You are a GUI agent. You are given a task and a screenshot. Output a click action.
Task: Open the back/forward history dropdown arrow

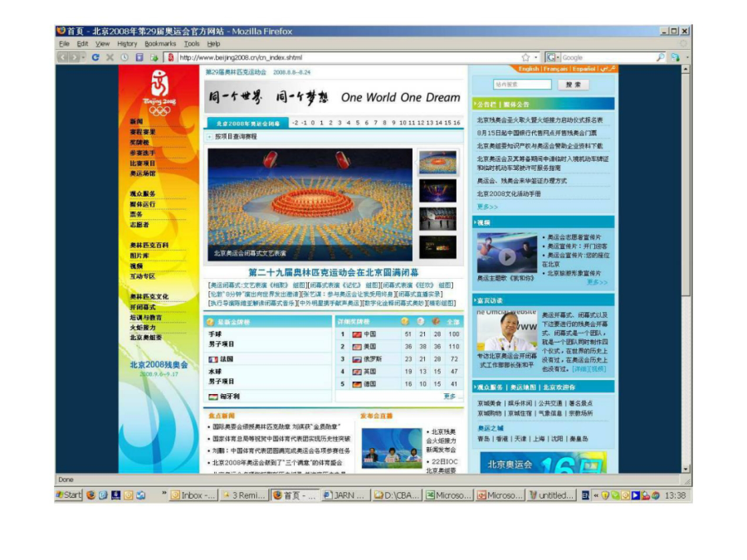pos(83,57)
